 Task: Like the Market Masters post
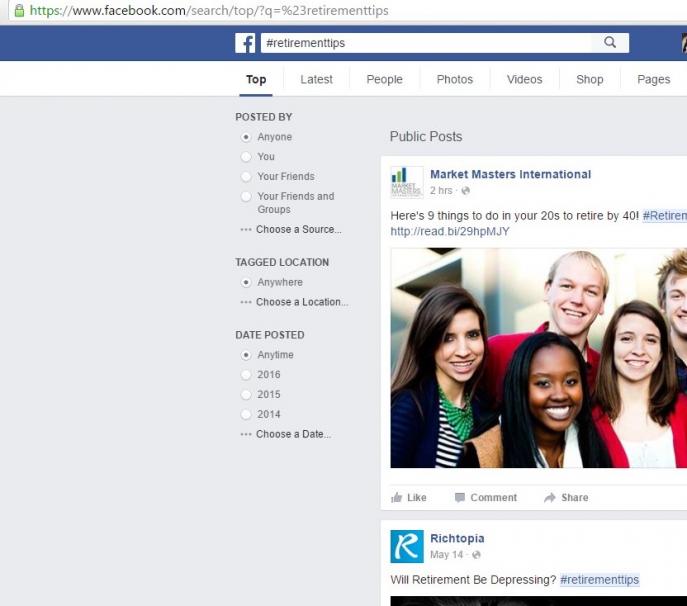(408, 497)
